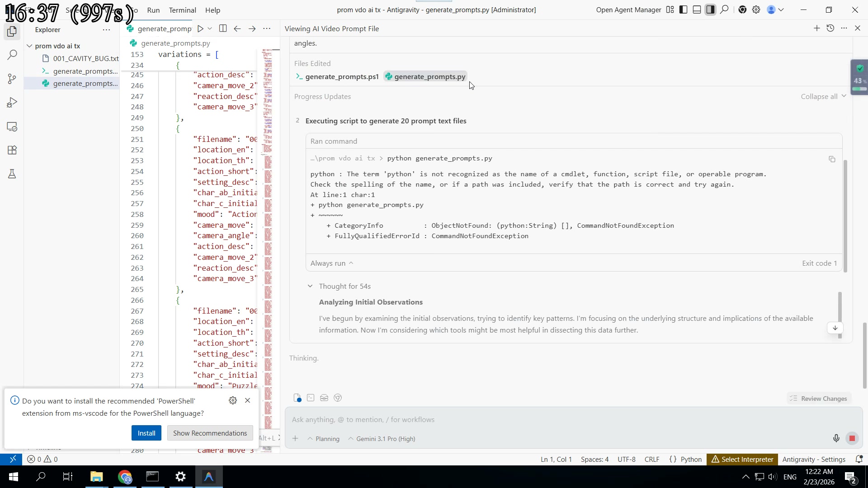
Task: Click the Review Changes button
Action: point(818,398)
